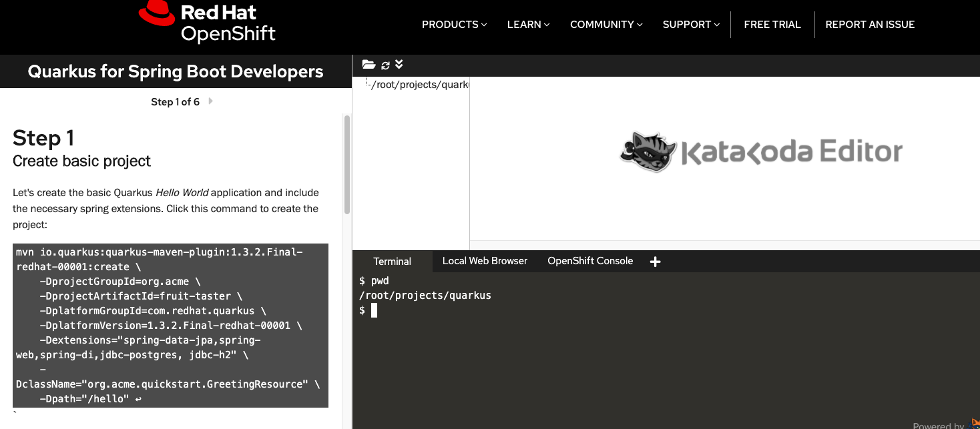Image resolution: width=980 pixels, height=429 pixels.
Task: Add a new terminal tab with the plus icon
Action: pyautogui.click(x=655, y=261)
